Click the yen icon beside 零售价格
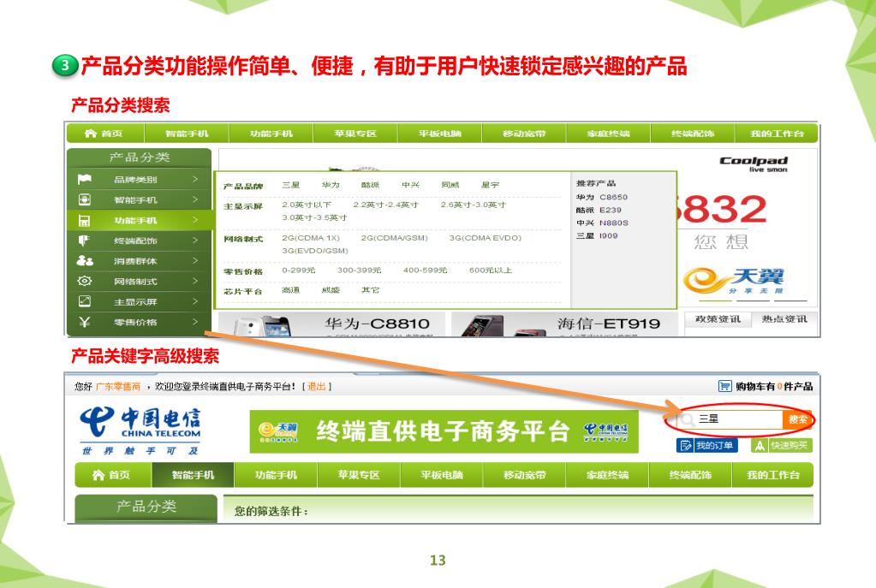 click(85, 322)
